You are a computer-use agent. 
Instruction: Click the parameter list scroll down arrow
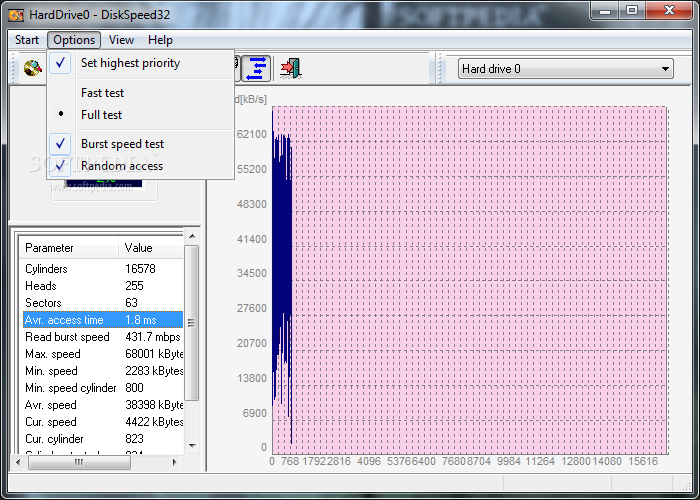tap(192, 446)
